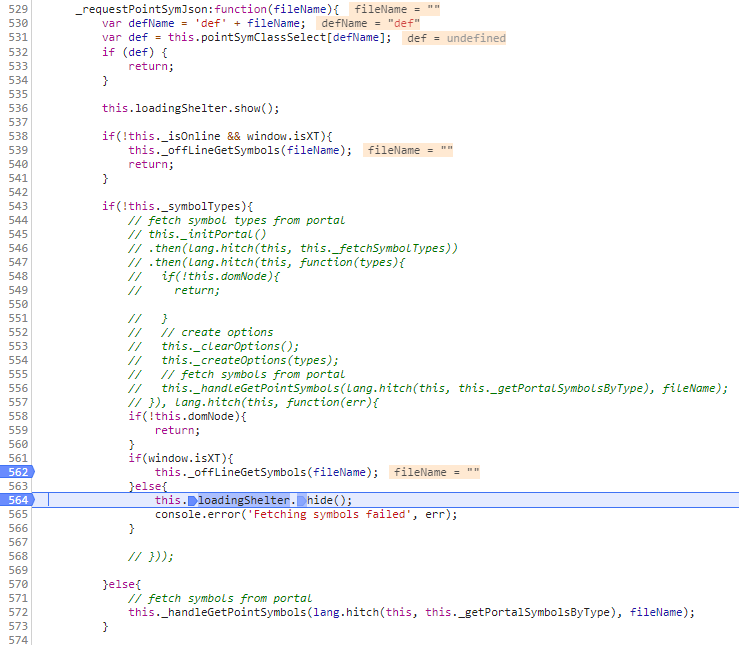
Task: Click gutter line number 565
Action: click(18, 514)
